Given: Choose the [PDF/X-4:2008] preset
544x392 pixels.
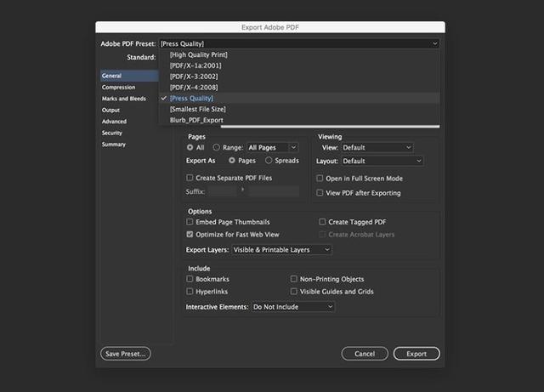Looking at the screenshot, I should 299,88.
